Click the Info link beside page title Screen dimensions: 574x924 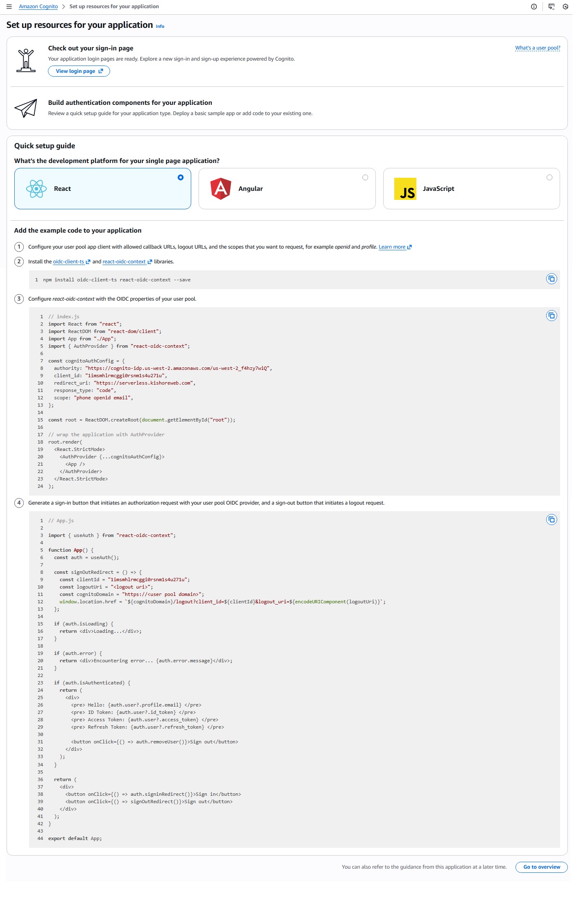(160, 26)
